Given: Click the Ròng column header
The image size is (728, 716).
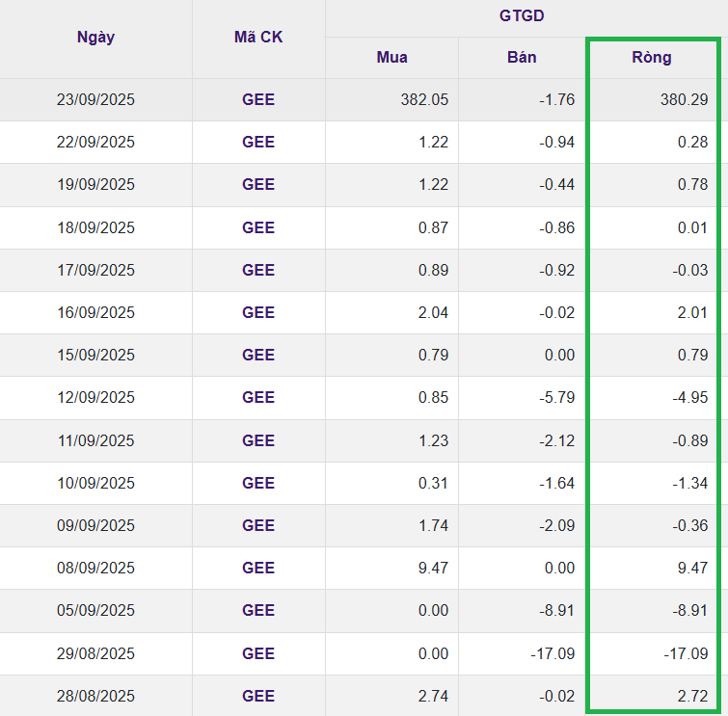Looking at the screenshot, I should 652,57.
